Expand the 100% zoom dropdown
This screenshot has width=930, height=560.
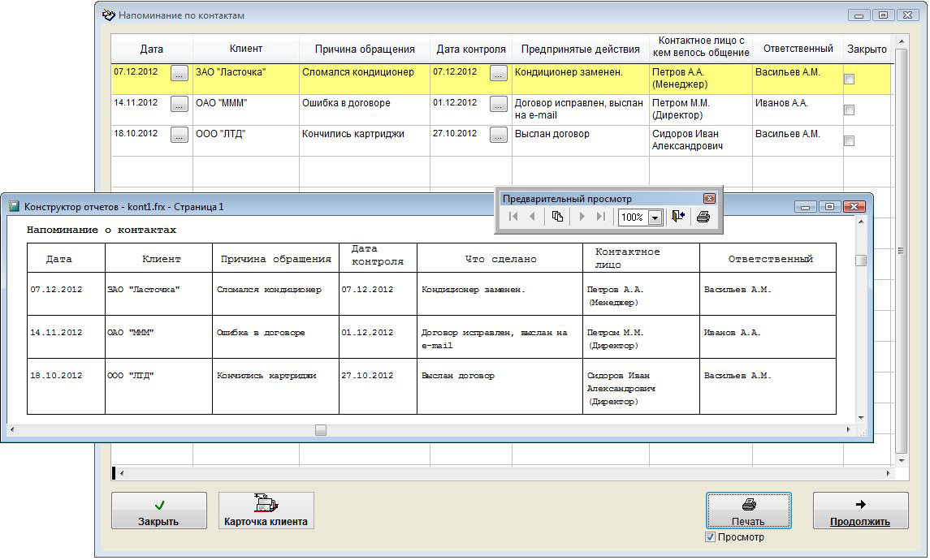(x=655, y=218)
